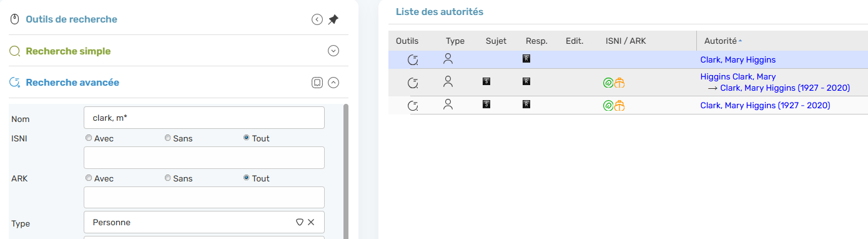The width and height of the screenshot is (868, 239).
Task: Open the Recherche simple header
Action: coord(68,51)
